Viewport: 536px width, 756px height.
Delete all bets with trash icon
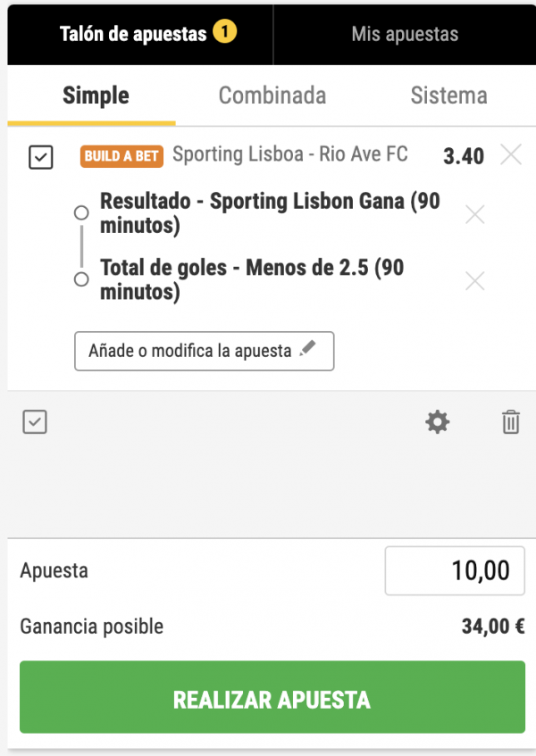(x=510, y=422)
